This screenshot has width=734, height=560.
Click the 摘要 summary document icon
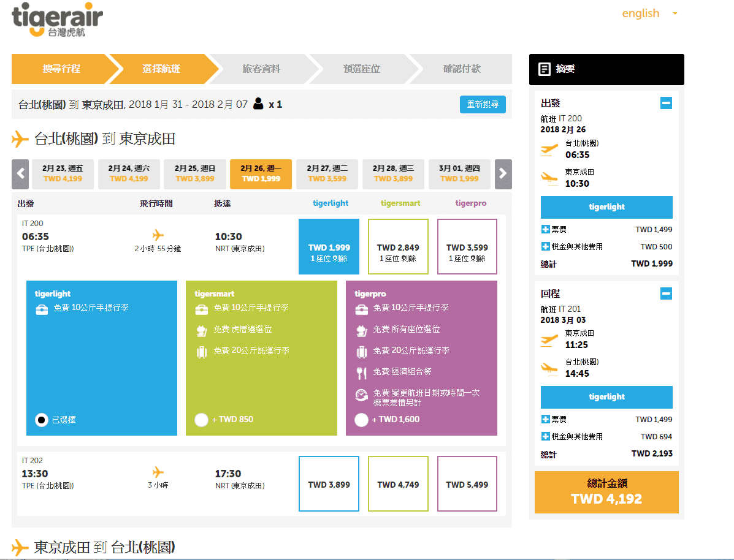pos(545,69)
